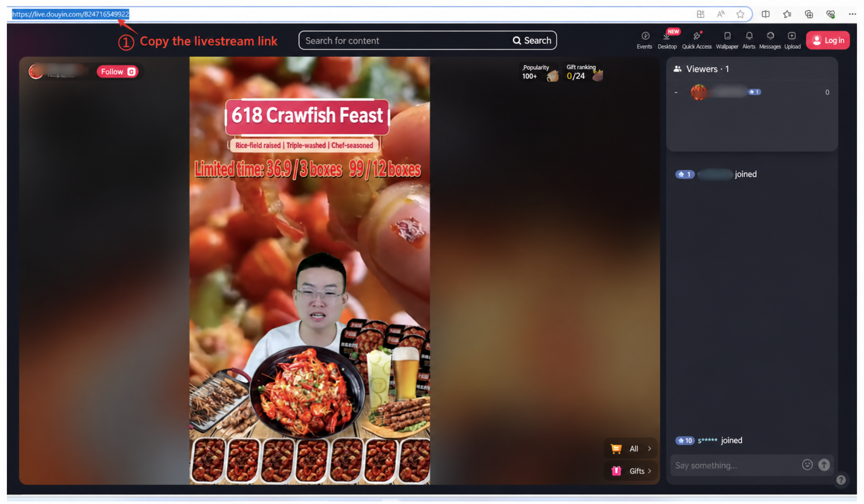The image size is (864, 504).
Task: Click the Log in button
Action: (828, 41)
